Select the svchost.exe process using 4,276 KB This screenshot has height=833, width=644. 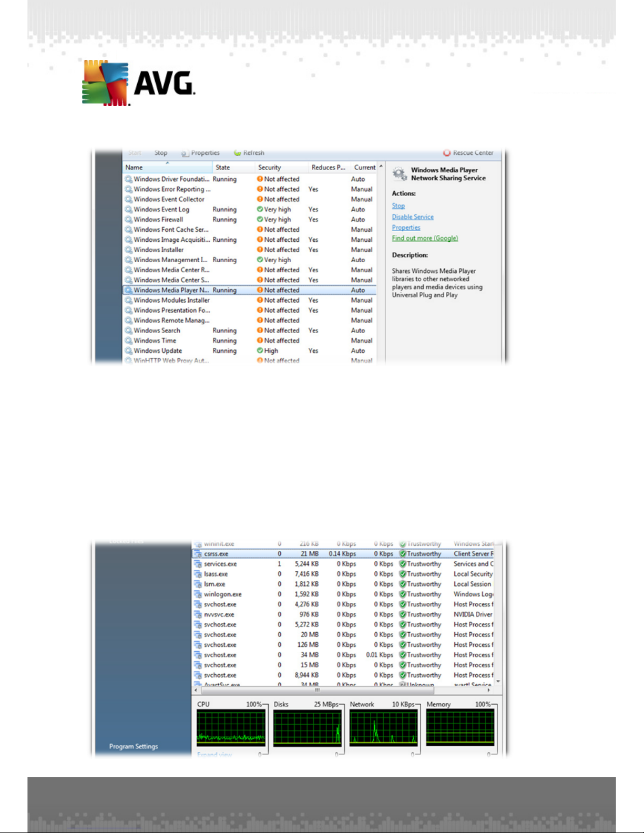[343, 604]
